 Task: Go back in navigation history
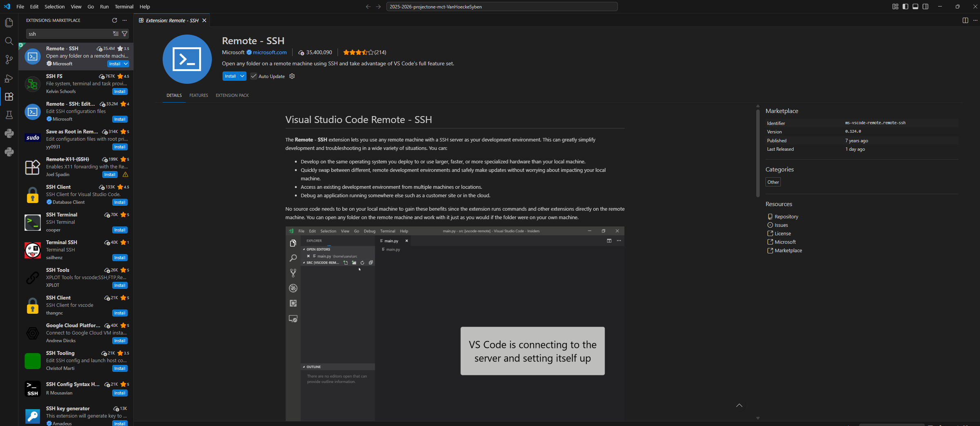point(368,7)
